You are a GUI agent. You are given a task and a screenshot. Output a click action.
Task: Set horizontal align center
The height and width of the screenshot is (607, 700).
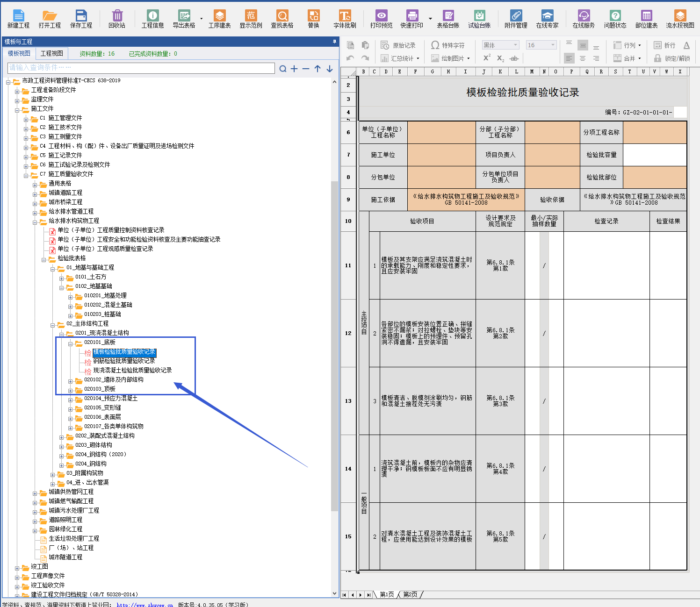pyautogui.click(x=583, y=58)
